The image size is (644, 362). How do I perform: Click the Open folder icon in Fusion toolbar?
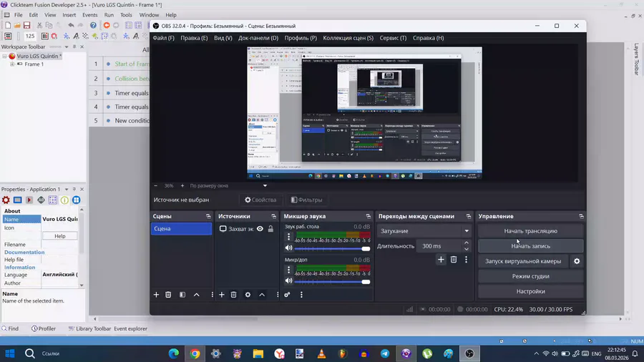(x=17, y=26)
